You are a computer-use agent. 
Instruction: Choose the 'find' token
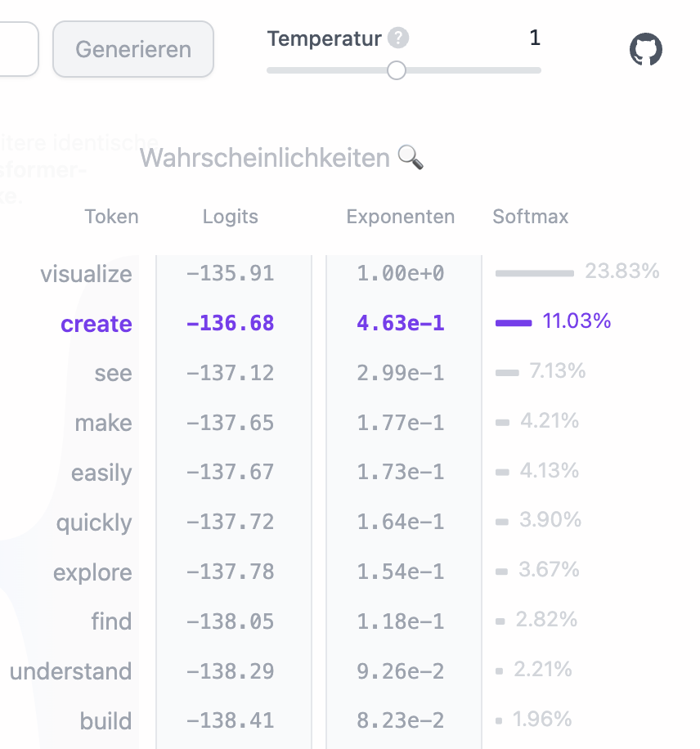click(111, 621)
